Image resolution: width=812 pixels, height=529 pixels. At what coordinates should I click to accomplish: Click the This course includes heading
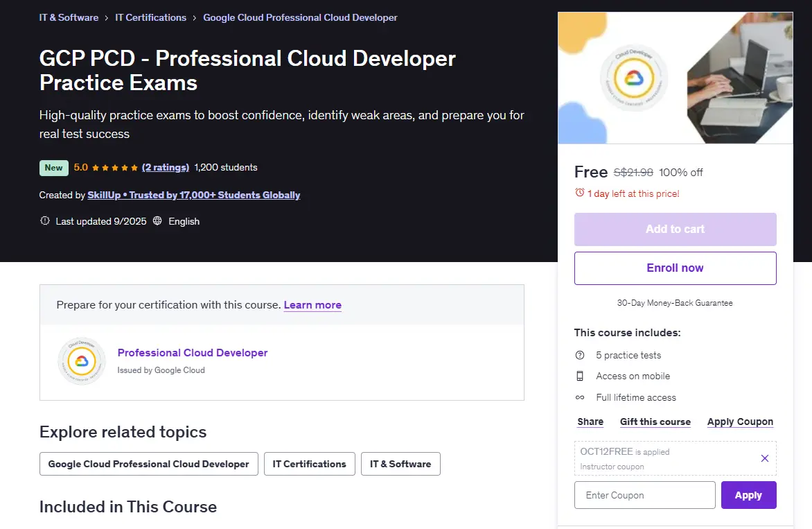[x=627, y=333]
